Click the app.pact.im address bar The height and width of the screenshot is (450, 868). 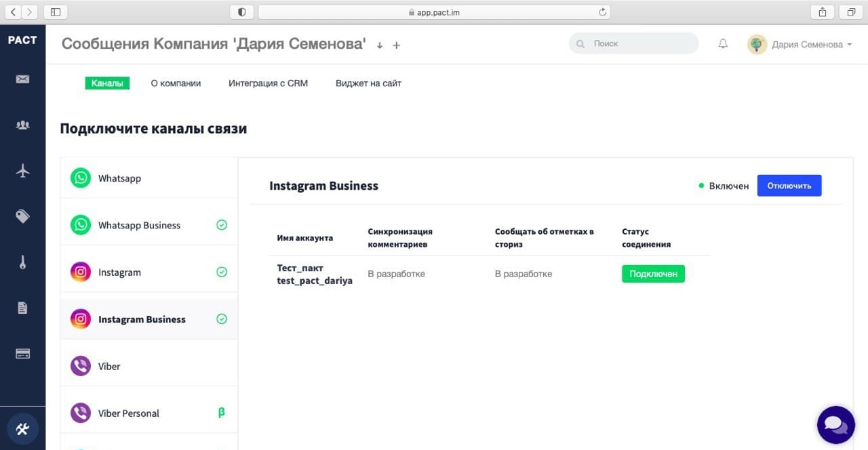tap(434, 12)
